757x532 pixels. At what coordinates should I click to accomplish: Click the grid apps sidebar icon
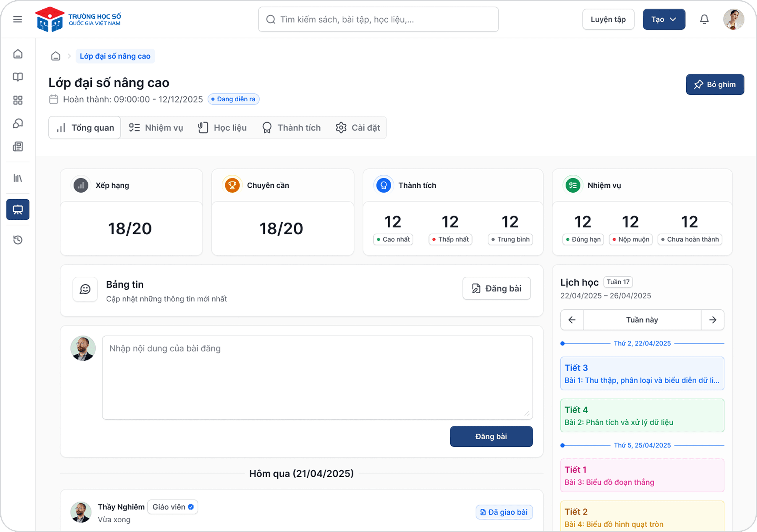pos(18,100)
